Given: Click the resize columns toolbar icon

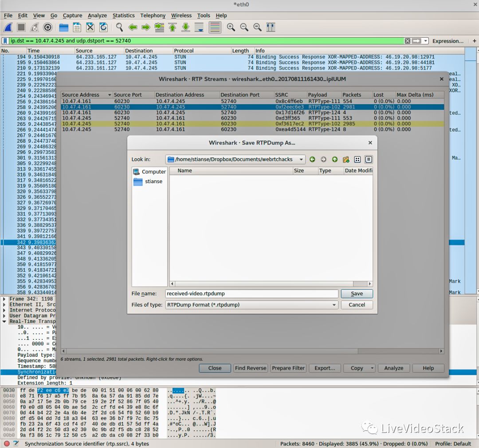Looking at the screenshot, I should click(x=271, y=27).
